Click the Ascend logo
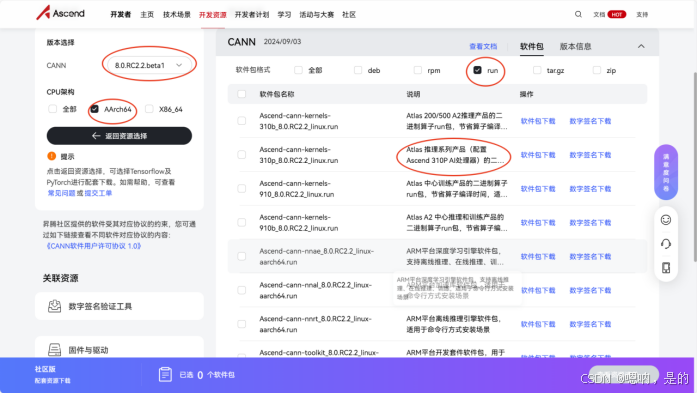698x393 pixels. point(60,13)
